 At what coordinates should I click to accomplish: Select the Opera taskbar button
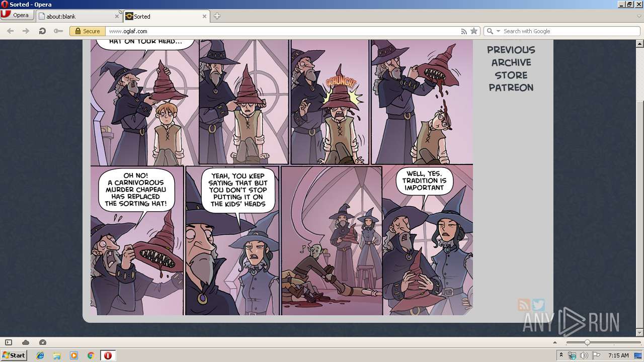point(108,355)
